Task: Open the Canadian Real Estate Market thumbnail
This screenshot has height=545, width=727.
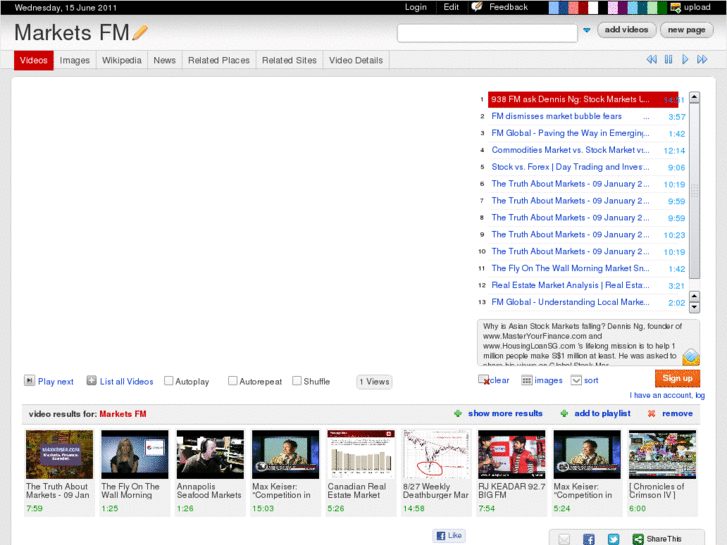Action: tap(361, 454)
